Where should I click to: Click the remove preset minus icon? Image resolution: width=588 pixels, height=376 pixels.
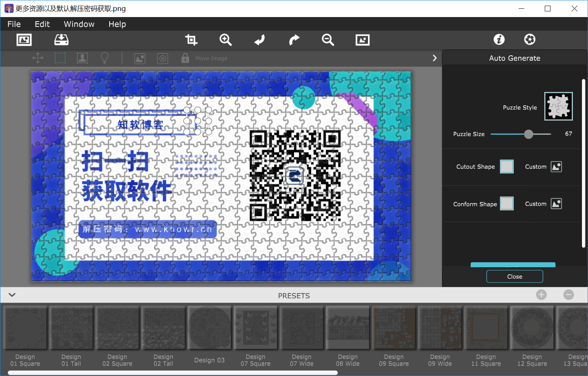pyautogui.click(x=569, y=295)
